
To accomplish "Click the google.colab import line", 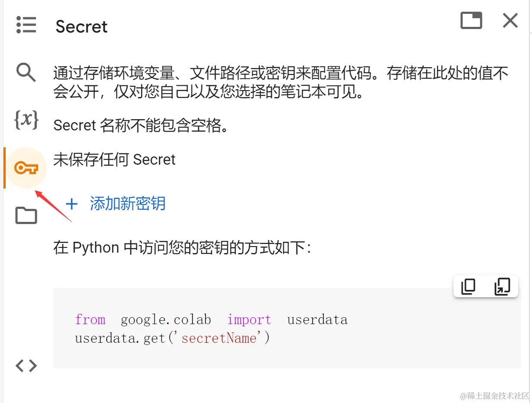I will pos(211,320).
